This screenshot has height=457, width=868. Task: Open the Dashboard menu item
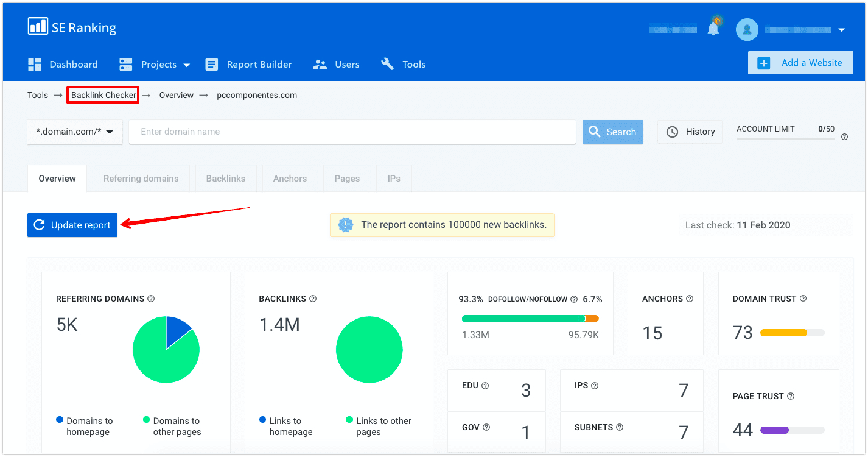[x=63, y=65]
